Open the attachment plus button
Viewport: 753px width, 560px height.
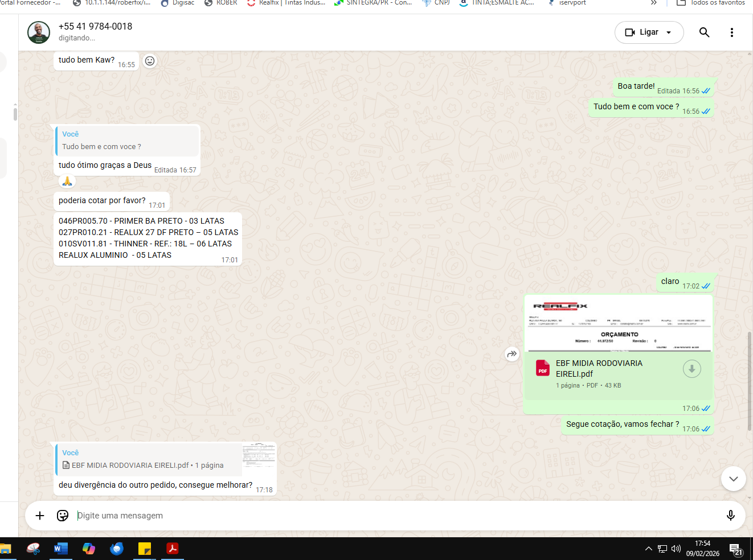40,516
